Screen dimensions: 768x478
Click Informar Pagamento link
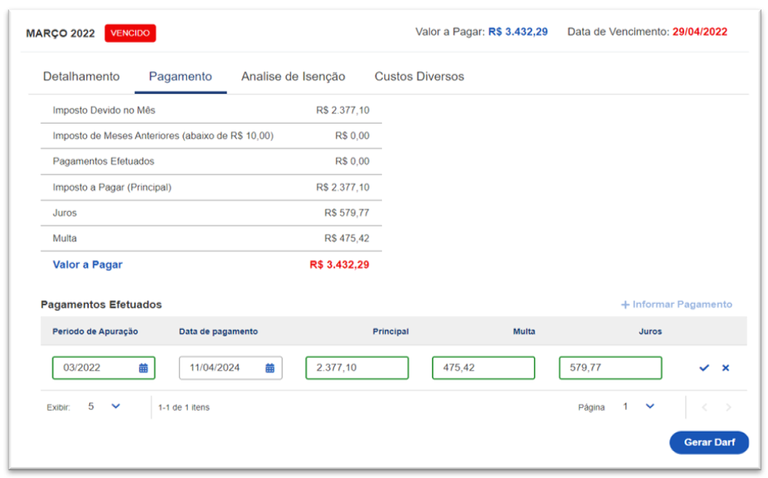pyautogui.click(x=676, y=305)
